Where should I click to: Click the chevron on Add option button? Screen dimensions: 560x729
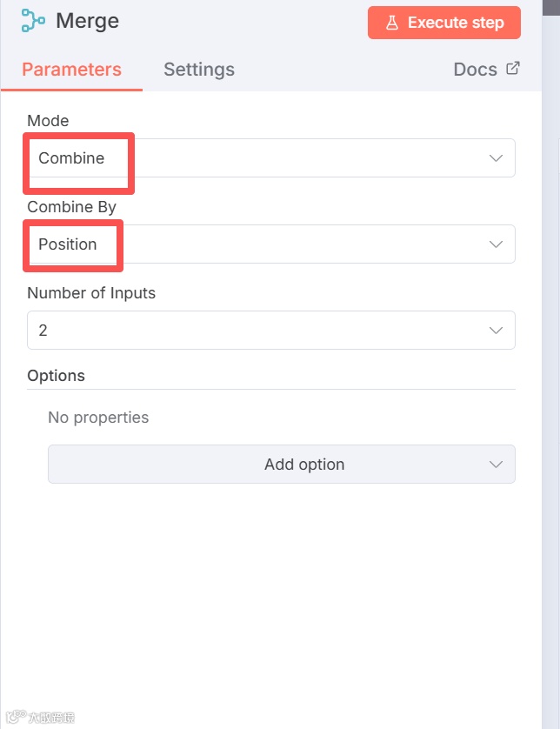tap(496, 465)
